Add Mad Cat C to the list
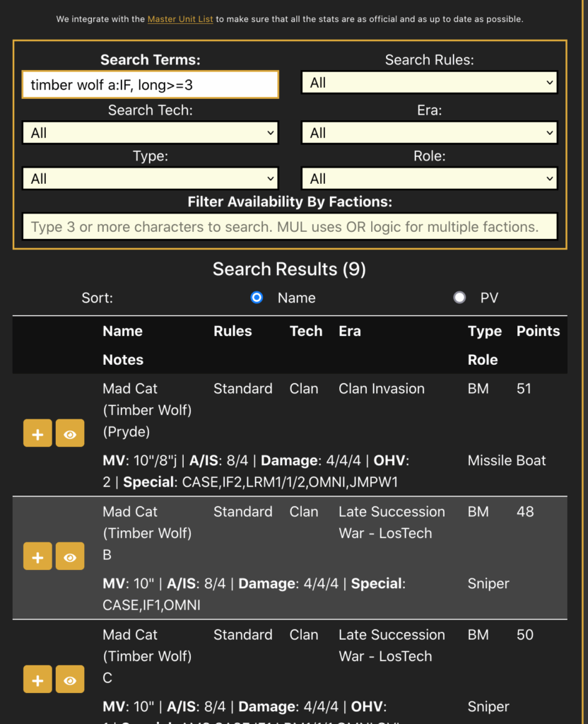The height and width of the screenshot is (724, 588). pyautogui.click(x=37, y=679)
